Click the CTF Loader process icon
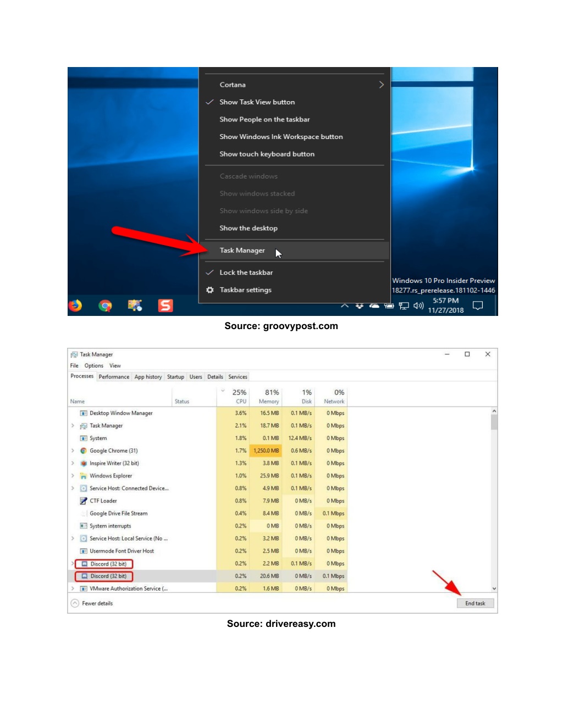The height and width of the screenshot is (728, 563). pyautogui.click(x=84, y=501)
